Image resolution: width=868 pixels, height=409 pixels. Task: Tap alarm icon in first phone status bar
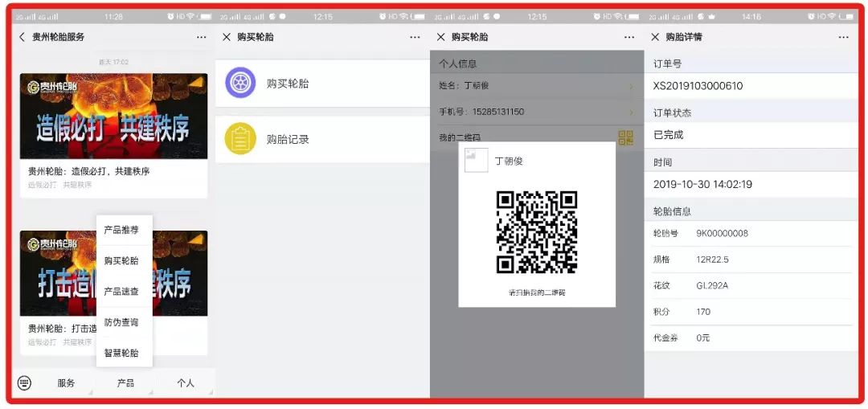tap(170, 17)
